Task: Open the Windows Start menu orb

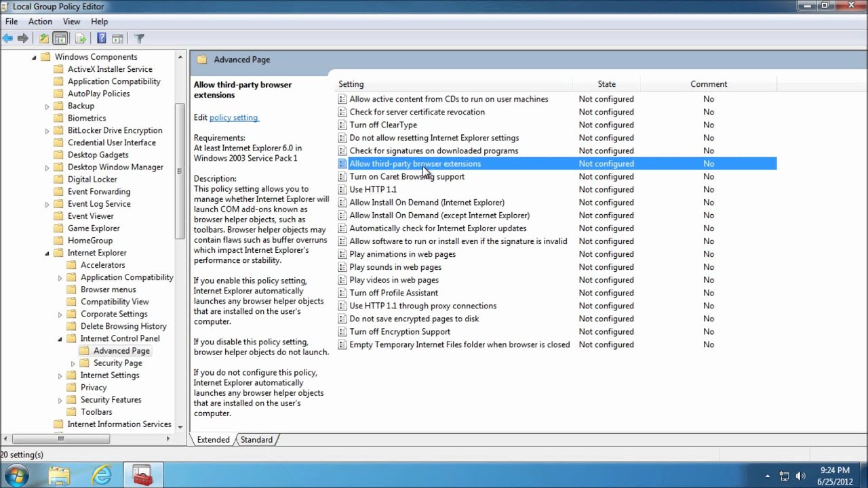Action: (16, 475)
